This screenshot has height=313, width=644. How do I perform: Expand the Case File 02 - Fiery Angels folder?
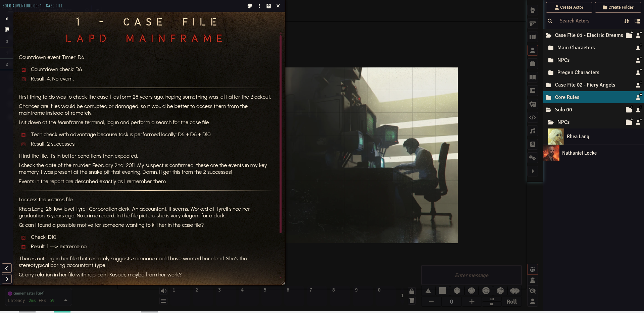tap(585, 85)
